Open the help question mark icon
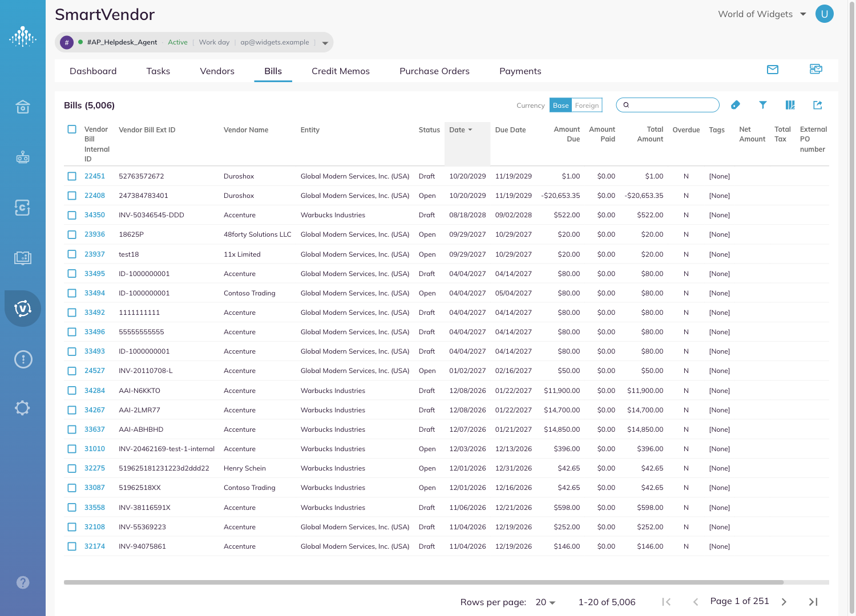Viewport: 856px width, 616px height. coord(23,582)
